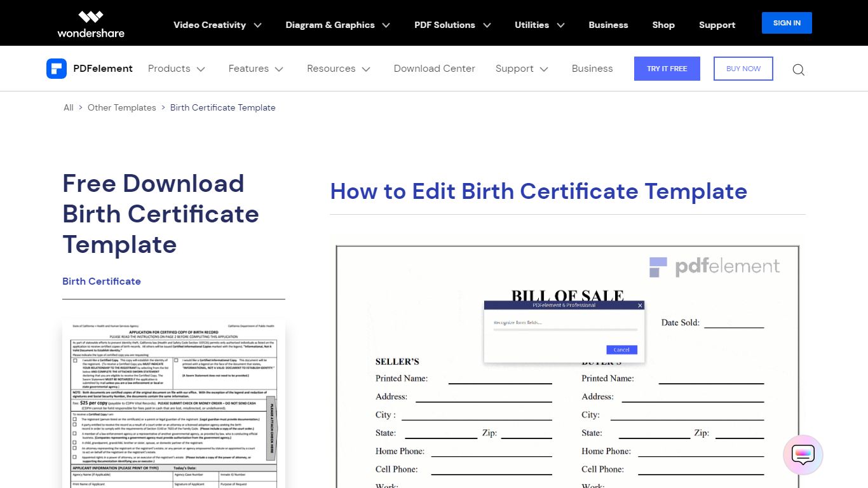Image resolution: width=868 pixels, height=488 pixels.
Task: Go to Business in top bar
Action: [608, 25]
